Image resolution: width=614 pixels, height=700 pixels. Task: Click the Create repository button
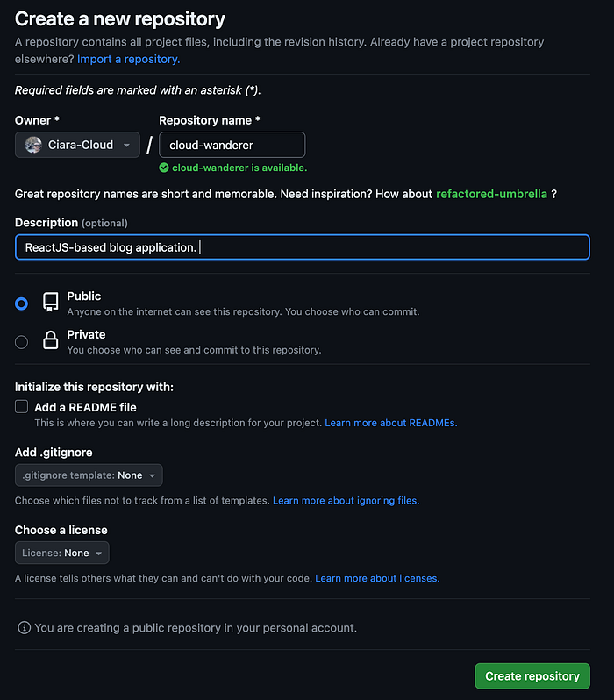(x=532, y=676)
